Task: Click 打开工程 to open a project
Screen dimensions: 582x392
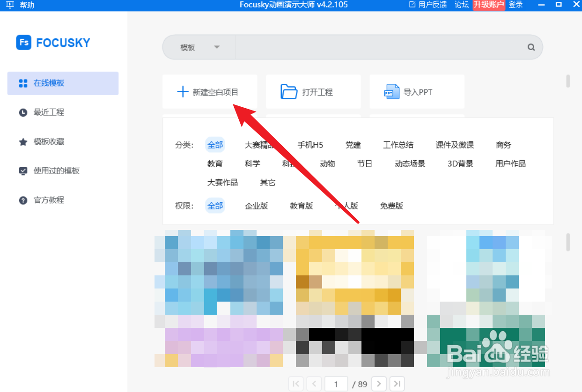Action: (313, 92)
